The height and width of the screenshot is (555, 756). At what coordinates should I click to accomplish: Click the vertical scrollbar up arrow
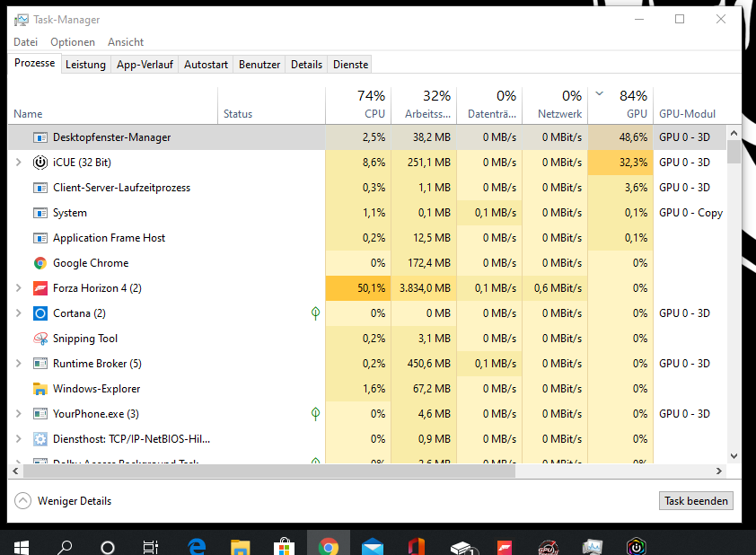pos(734,133)
